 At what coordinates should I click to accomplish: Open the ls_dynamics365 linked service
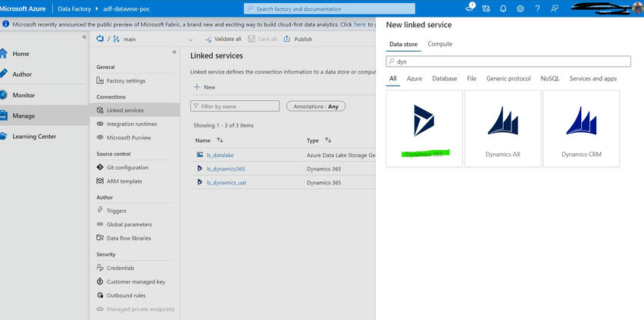[x=226, y=168]
